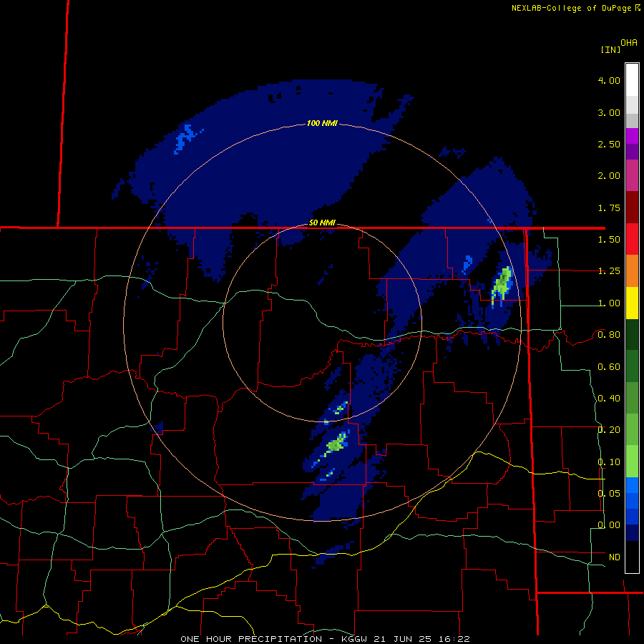Pick the pink legend swatch near 2.00
The image size is (644, 644).
632,175
